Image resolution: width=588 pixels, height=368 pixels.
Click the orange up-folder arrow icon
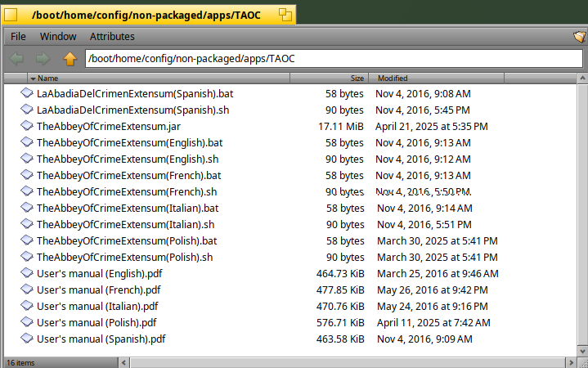(x=70, y=59)
